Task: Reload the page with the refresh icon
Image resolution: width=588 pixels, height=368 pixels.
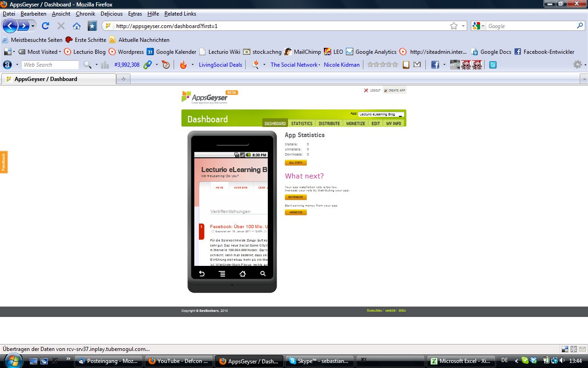Action: (x=45, y=26)
